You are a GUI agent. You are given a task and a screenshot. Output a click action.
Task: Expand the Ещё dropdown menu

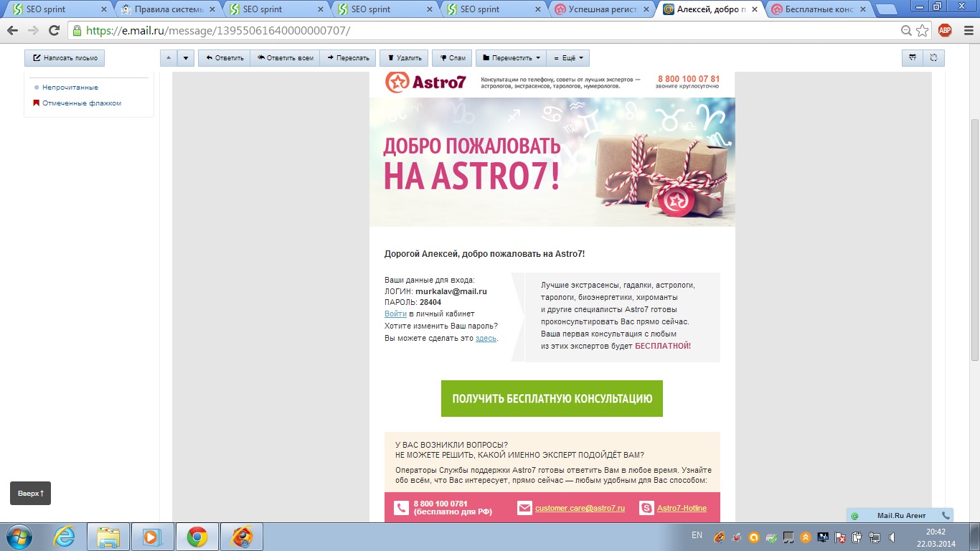pos(568,58)
